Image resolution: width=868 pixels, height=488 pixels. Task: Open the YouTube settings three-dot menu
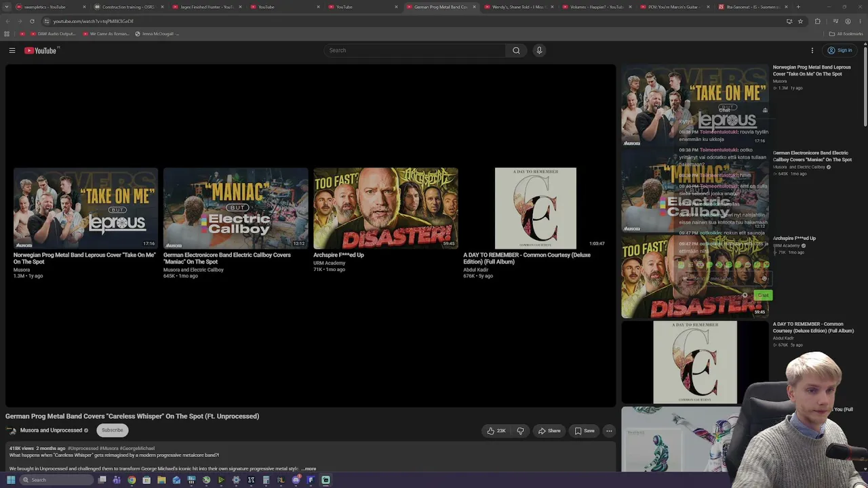(x=812, y=50)
